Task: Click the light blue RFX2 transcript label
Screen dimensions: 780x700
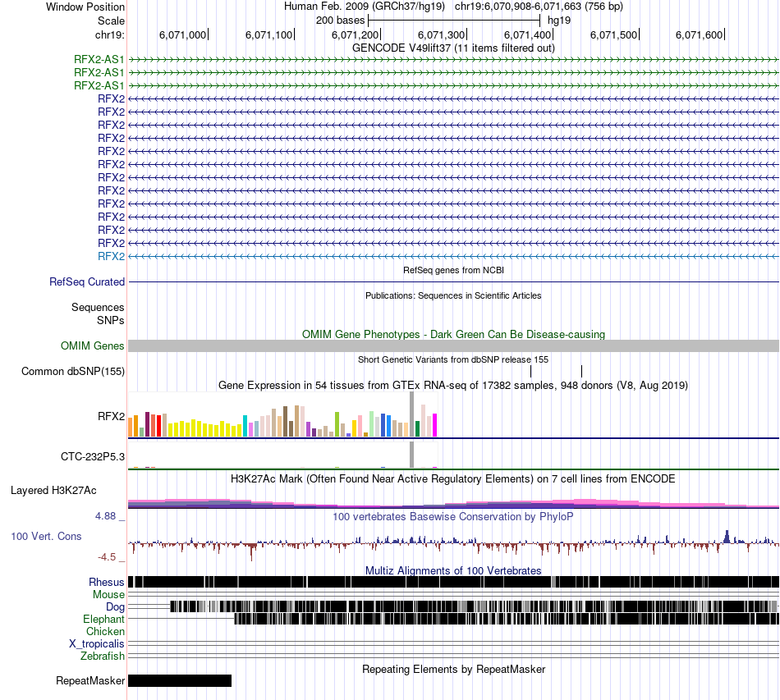Action: [111, 256]
